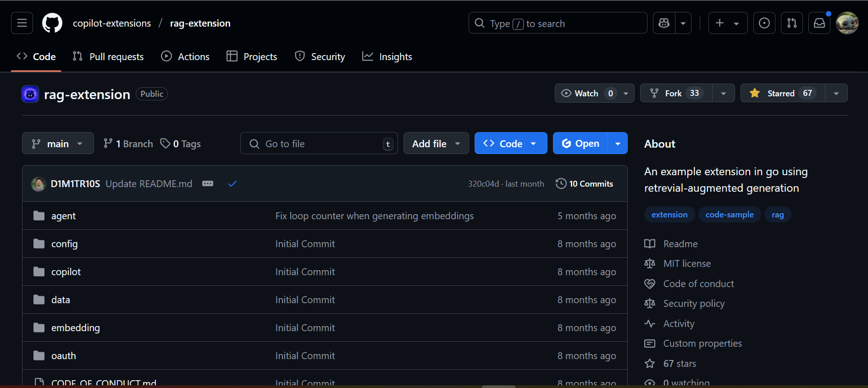868x388 pixels.
Task: Click the search box in header
Action: tap(558, 23)
